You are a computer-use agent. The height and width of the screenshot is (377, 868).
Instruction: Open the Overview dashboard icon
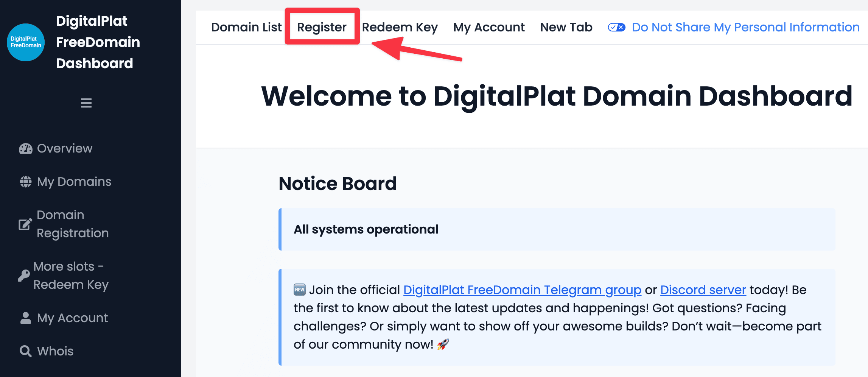click(x=25, y=148)
